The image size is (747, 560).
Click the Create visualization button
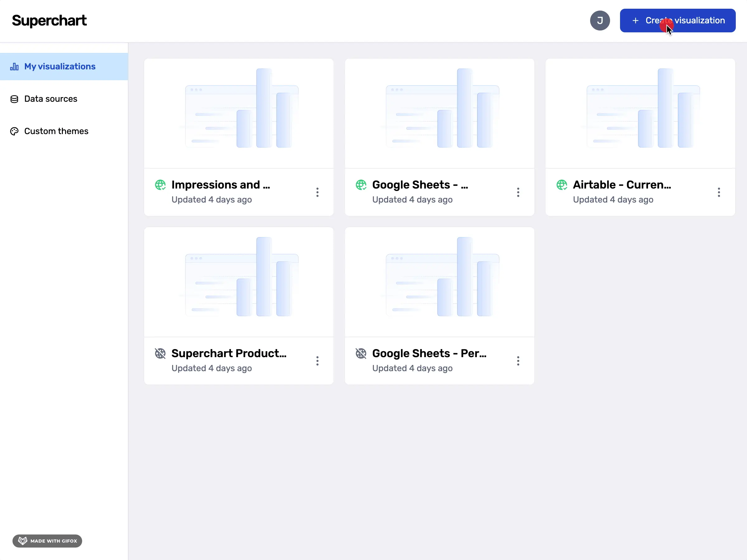pyautogui.click(x=677, y=21)
